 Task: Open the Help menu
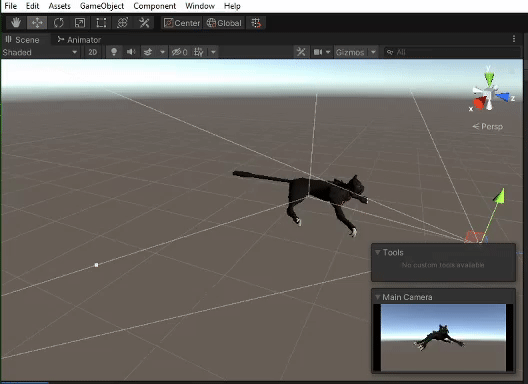click(232, 6)
